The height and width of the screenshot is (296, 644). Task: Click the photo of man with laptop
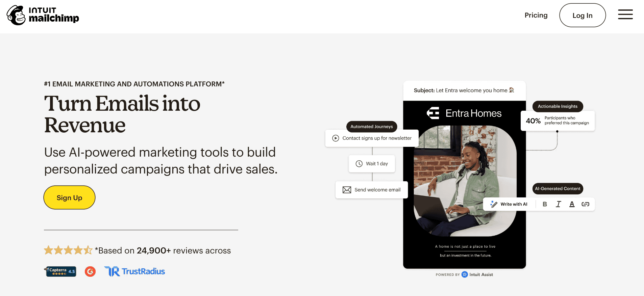(x=465, y=181)
